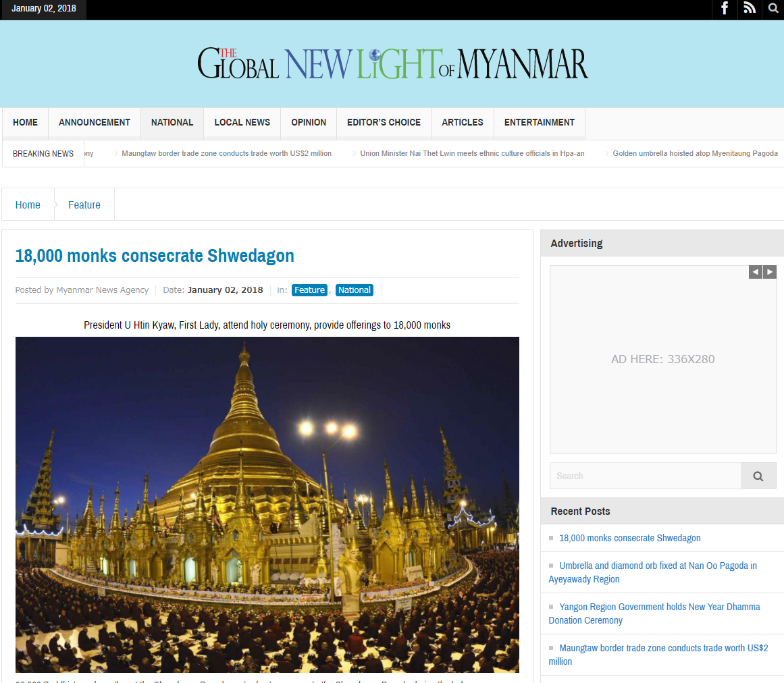Viewport: 784px width, 683px height.
Task: Open the RSS feed icon
Action: pos(749,9)
